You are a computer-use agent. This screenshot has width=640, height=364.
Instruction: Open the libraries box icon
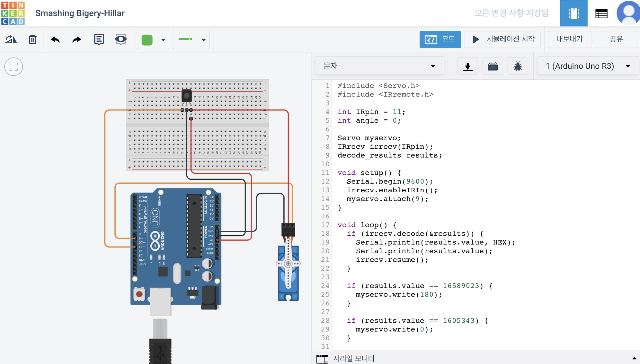click(x=493, y=66)
